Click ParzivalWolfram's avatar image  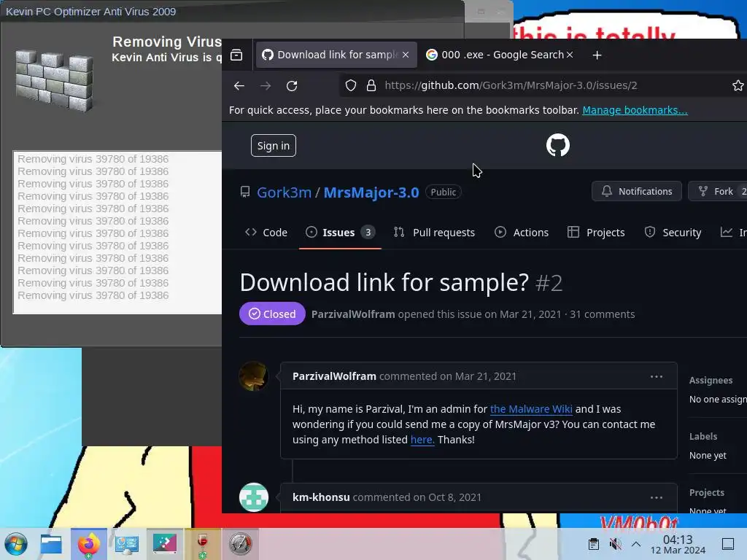[253, 376]
